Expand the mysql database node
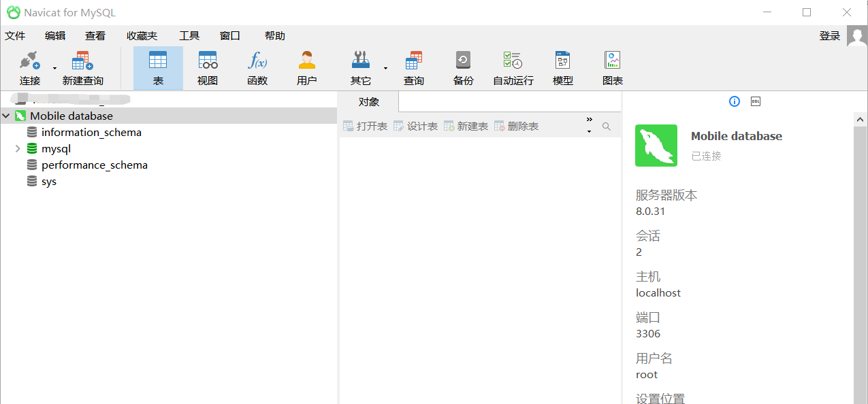 tap(18, 149)
